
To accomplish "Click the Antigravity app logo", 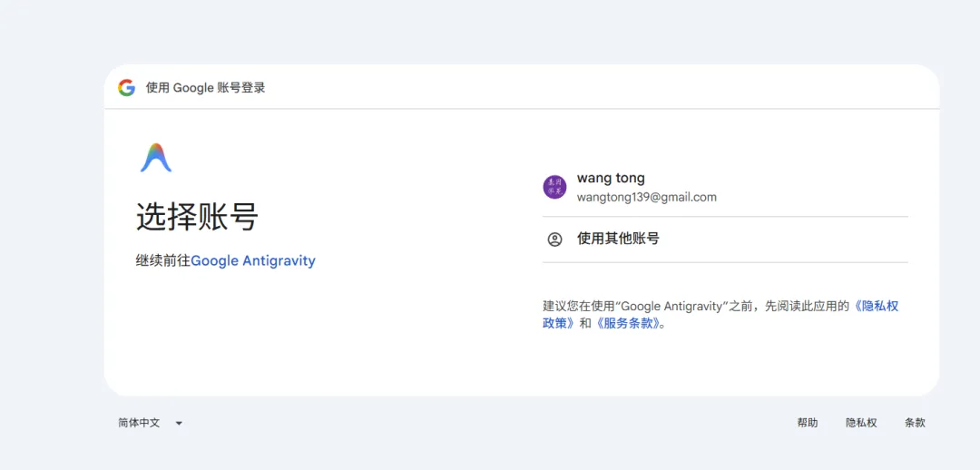I will 156,158.
